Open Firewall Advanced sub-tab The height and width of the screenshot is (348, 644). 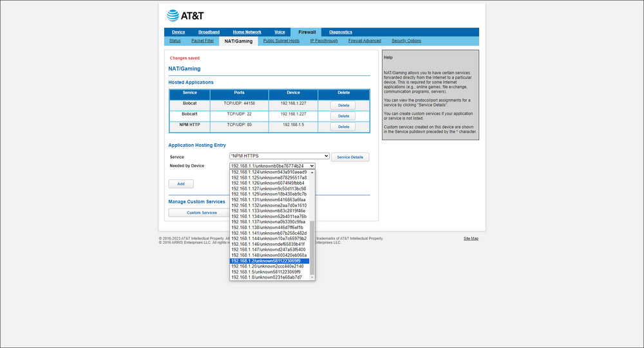coord(365,41)
